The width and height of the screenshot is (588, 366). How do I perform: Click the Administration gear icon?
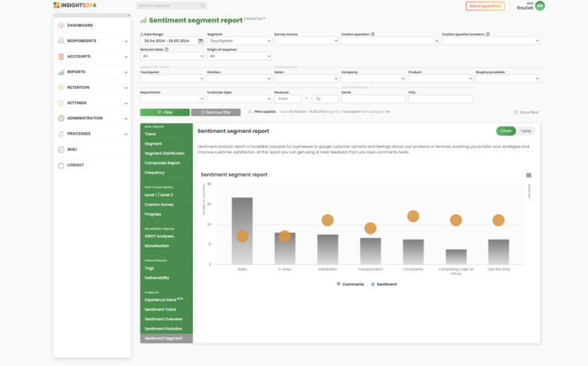(61, 119)
